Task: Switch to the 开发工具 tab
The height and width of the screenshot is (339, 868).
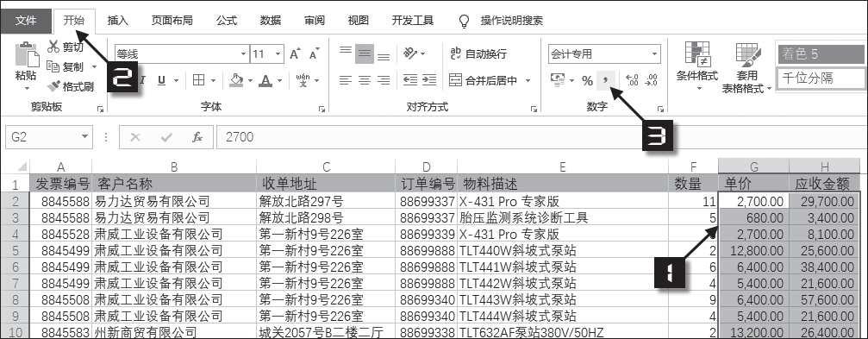Action: pyautogui.click(x=412, y=21)
